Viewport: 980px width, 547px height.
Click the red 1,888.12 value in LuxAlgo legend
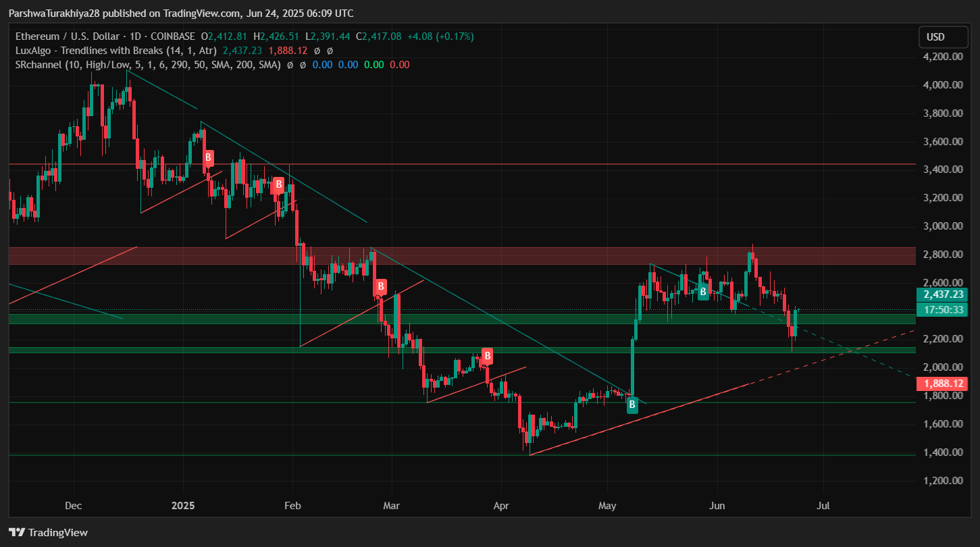pyautogui.click(x=288, y=50)
